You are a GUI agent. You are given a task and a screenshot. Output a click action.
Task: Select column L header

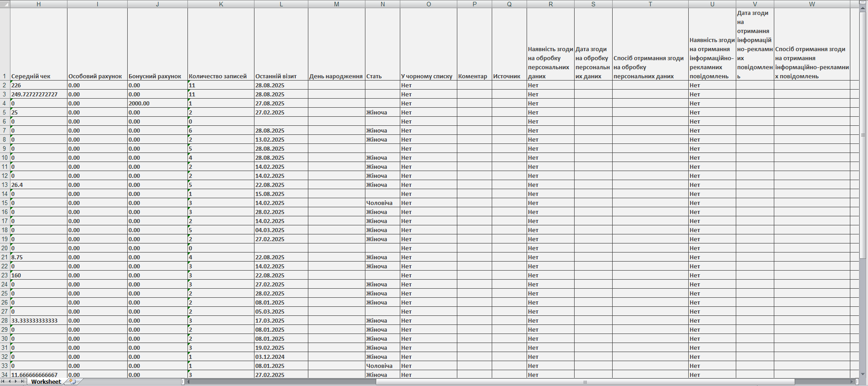tap(281, 4)
